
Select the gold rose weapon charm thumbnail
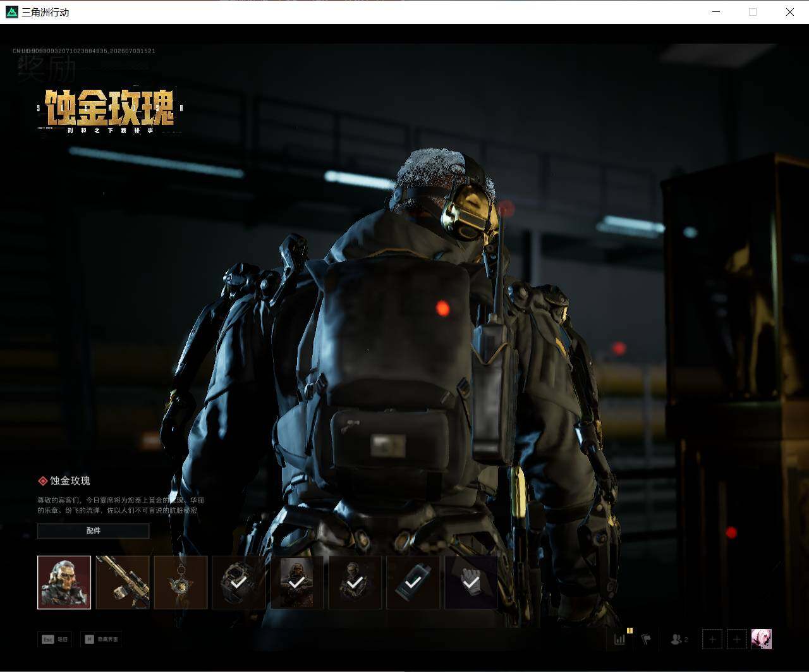[181, 582]
